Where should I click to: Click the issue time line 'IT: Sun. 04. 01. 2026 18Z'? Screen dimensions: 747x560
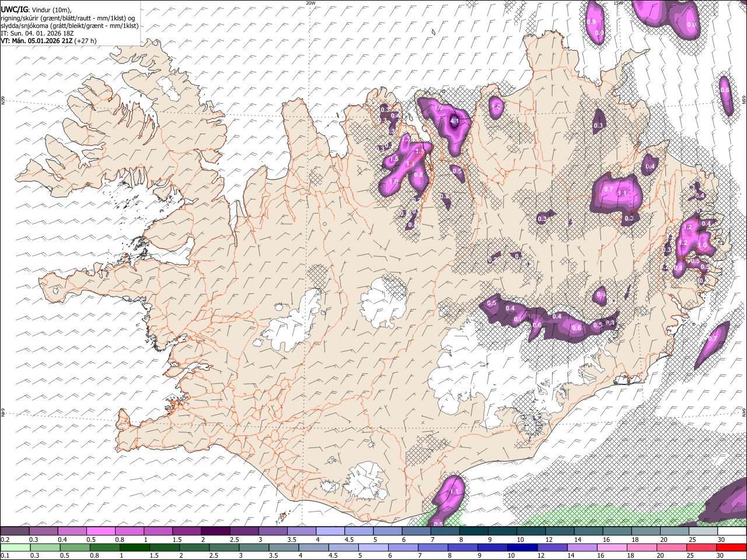(37, 33)
